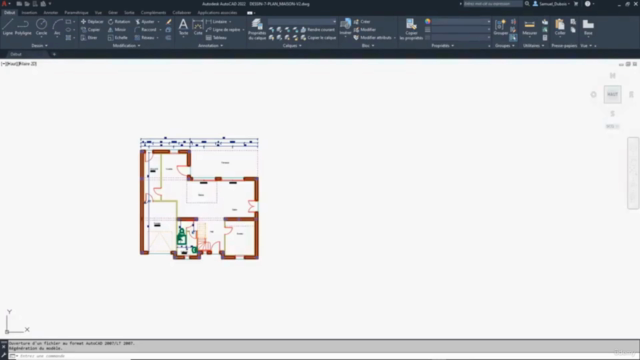The width and height of the screenshot is (640, 360).
Task: Select the Ligne drawing tool
Action: 7,27
